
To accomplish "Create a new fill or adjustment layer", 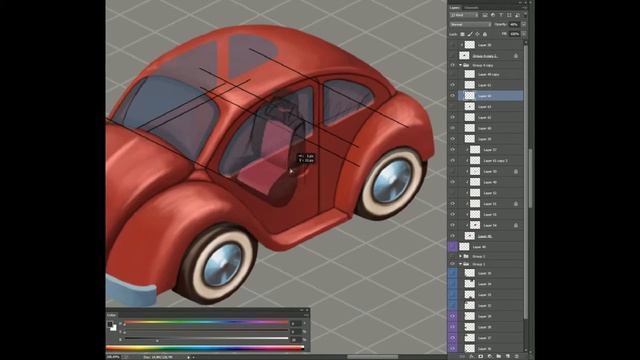I will point(489,356).
